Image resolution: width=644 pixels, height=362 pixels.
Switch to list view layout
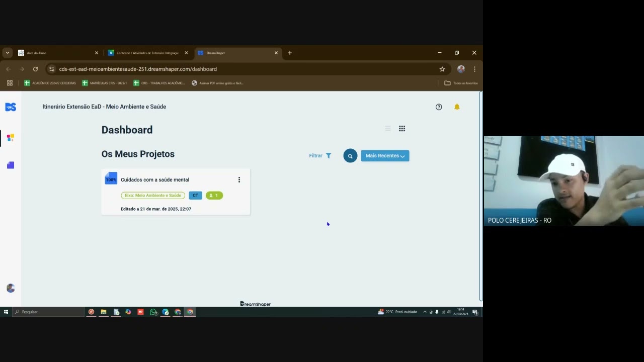point(388,129)
